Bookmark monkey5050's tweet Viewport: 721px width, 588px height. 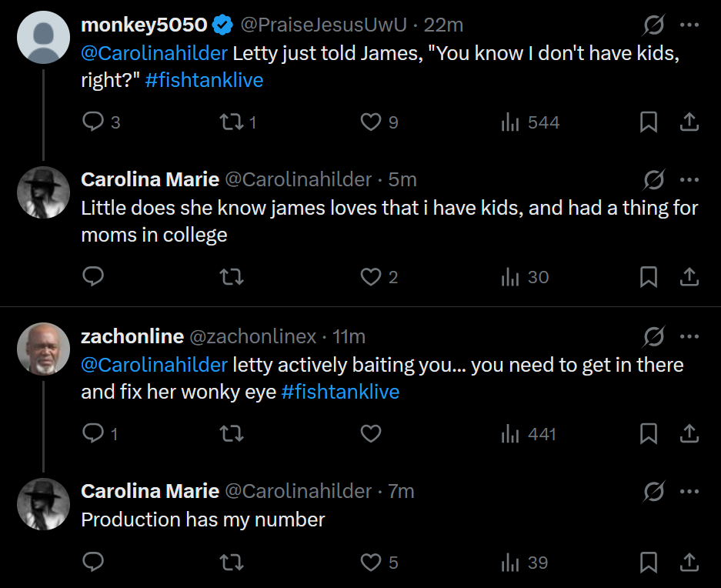(x=649, y=122)
